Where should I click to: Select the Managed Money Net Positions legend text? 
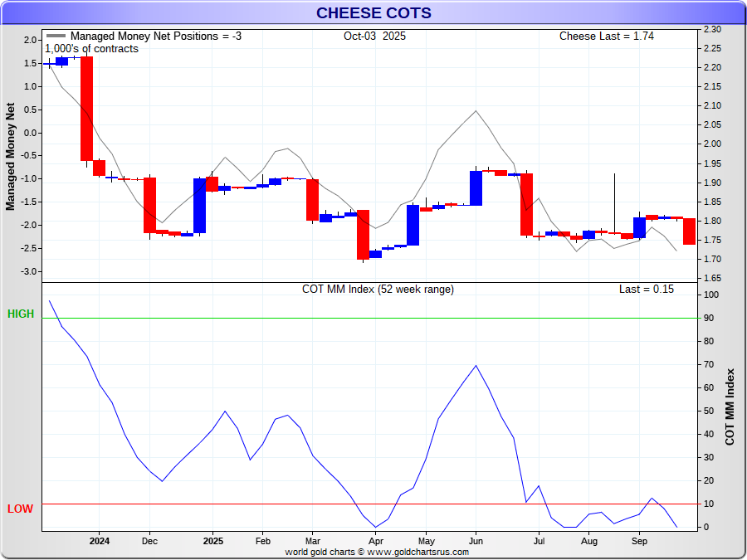[155, 37]
